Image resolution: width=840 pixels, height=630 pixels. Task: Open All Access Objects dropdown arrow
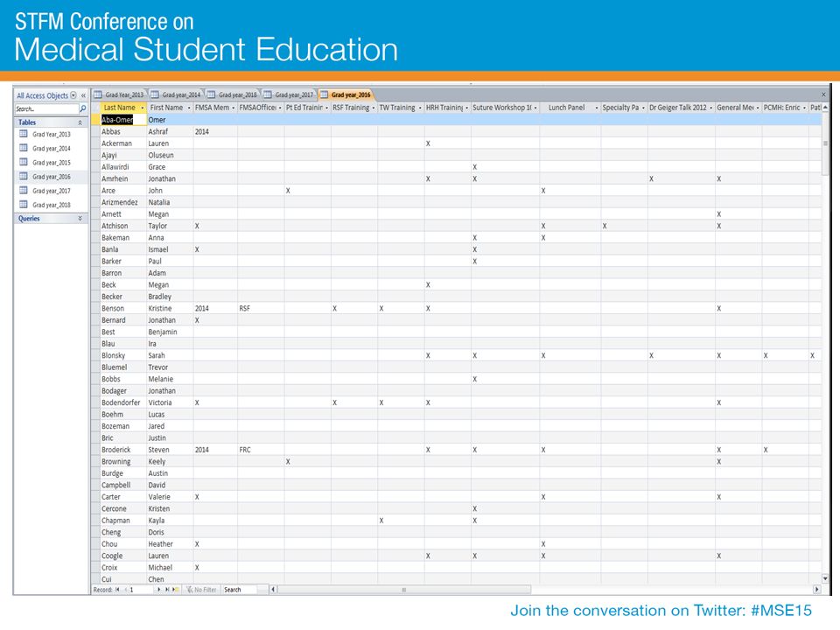(x=73, y=95)
